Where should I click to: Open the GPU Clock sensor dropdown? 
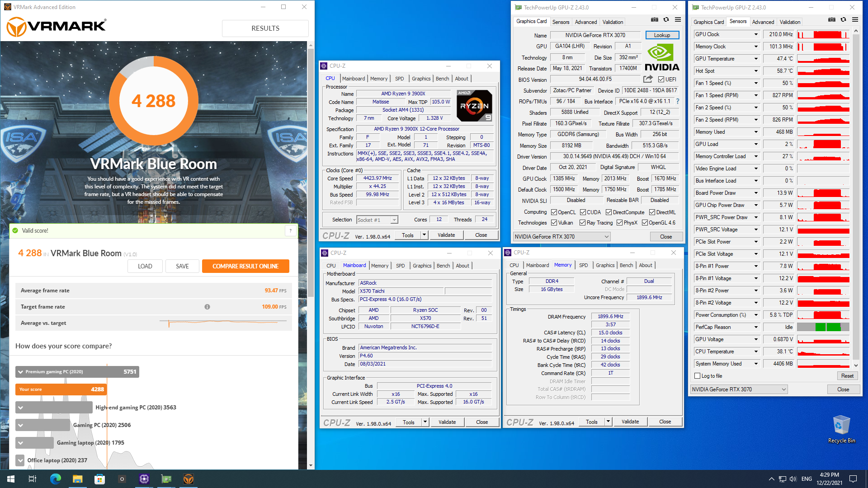point(755,34)
